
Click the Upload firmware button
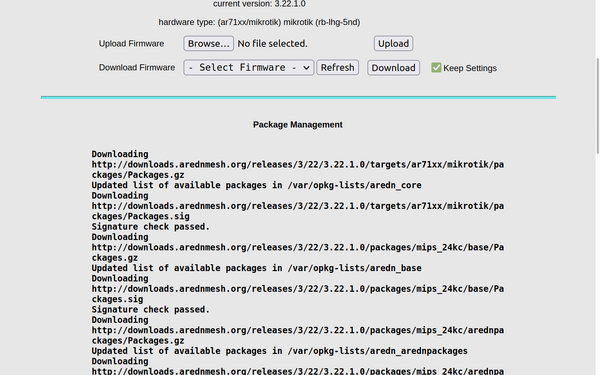click(x=393, y=44)
